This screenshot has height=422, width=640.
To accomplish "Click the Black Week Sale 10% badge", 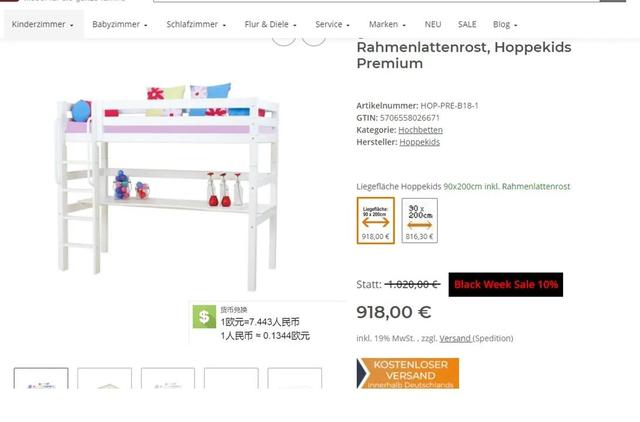I will tap(506, 284).
